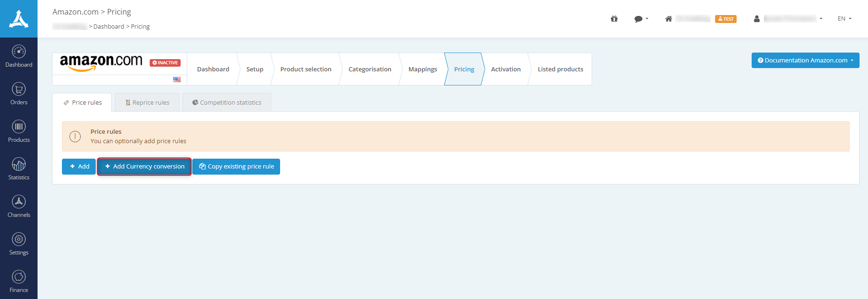Click the Amazon.com > Pricing page title
This screenshot has width=868, height=299.
(x=92, y=12)
